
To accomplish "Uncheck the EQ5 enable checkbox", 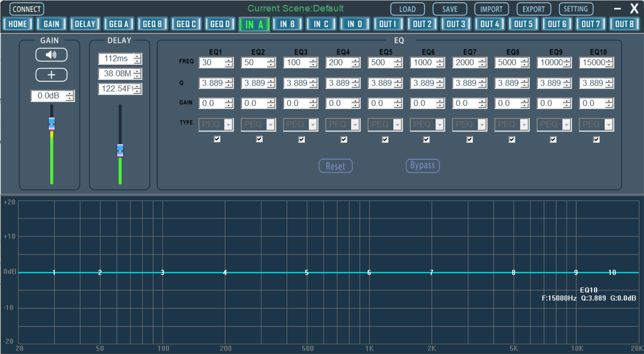I will pos(385,139).
